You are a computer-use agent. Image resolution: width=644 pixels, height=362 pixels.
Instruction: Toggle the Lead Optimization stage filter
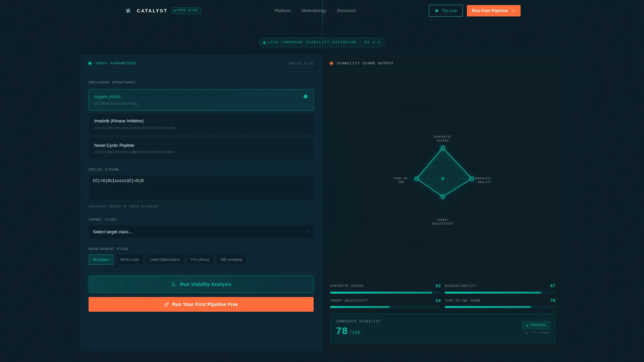(165, 259)
